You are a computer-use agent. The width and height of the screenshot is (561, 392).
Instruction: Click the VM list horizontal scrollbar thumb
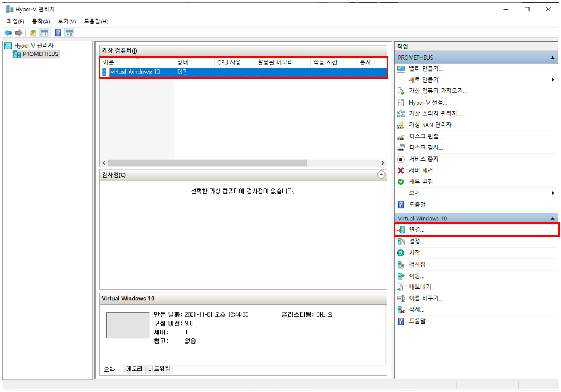pos(207,163)
